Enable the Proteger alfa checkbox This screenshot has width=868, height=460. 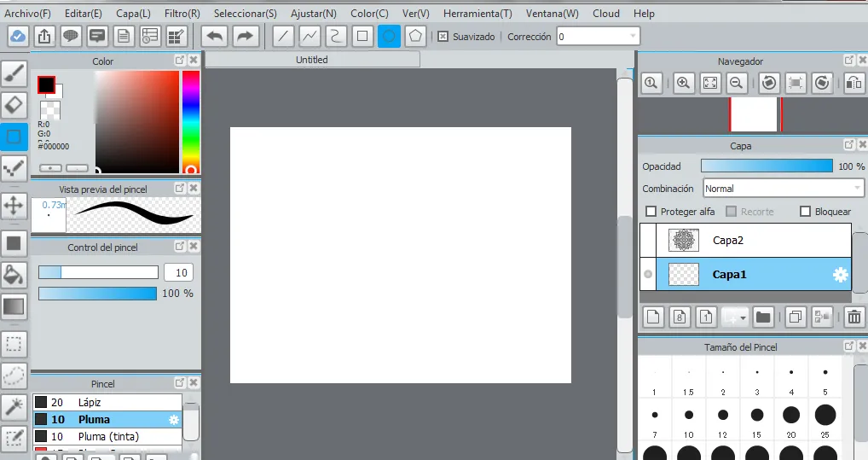[651, 211]
